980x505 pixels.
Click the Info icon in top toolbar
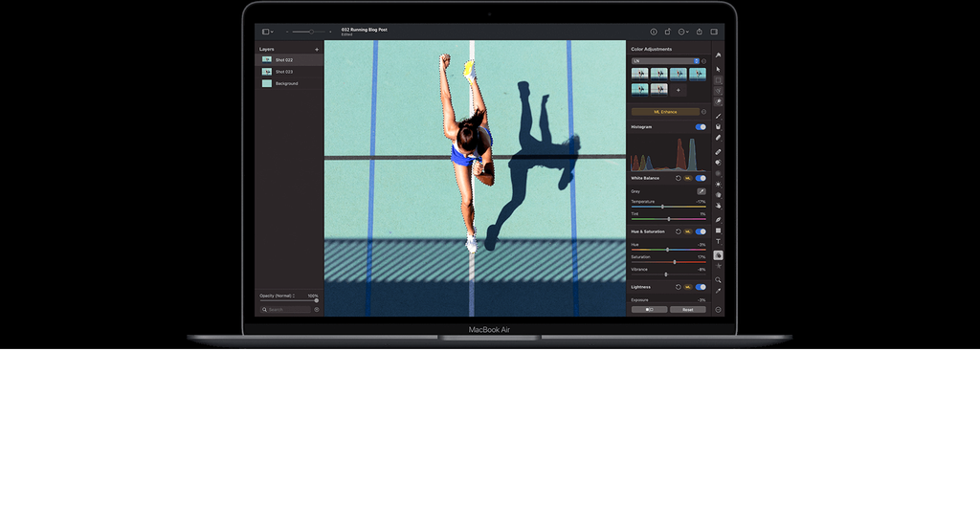point(654,32)
